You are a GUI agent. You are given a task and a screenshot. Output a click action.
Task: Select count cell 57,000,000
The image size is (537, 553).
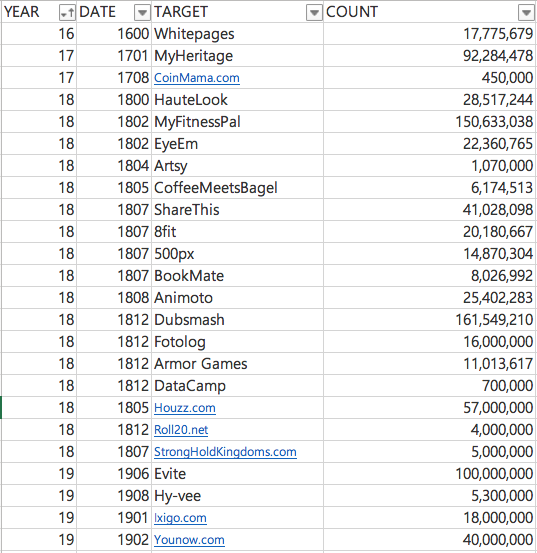(x=430, y=408)
